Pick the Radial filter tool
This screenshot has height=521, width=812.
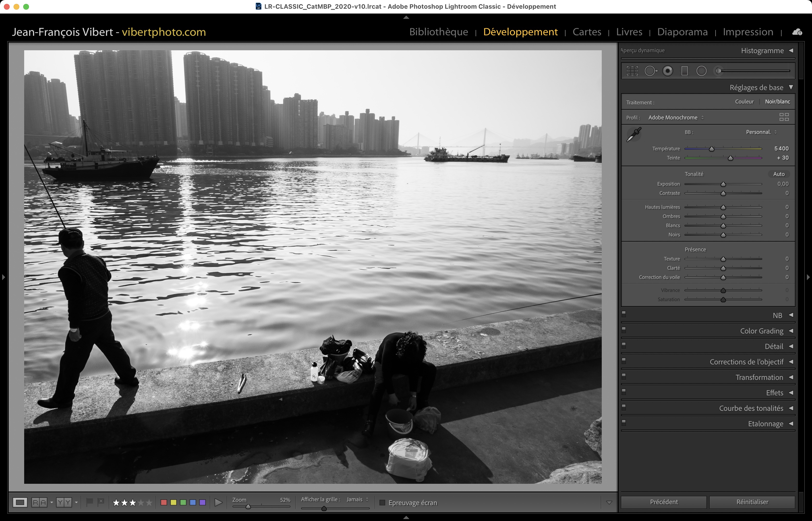tap(701, 71)
